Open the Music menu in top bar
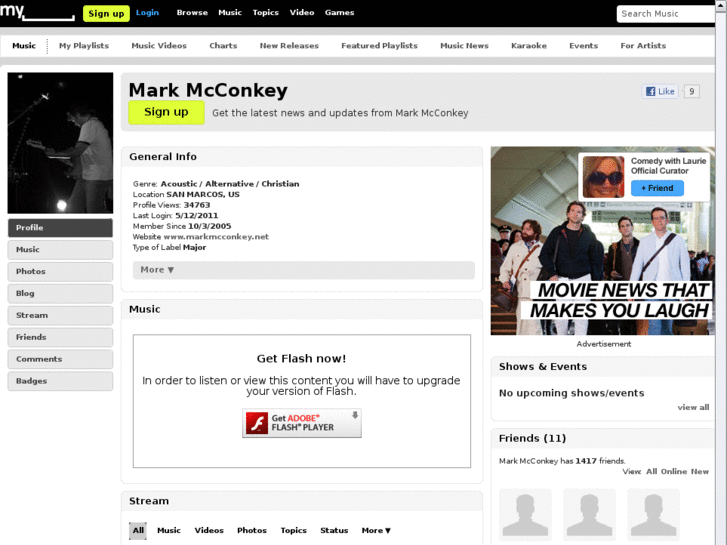This screenshot has width=727, height=545. point(230,13)
